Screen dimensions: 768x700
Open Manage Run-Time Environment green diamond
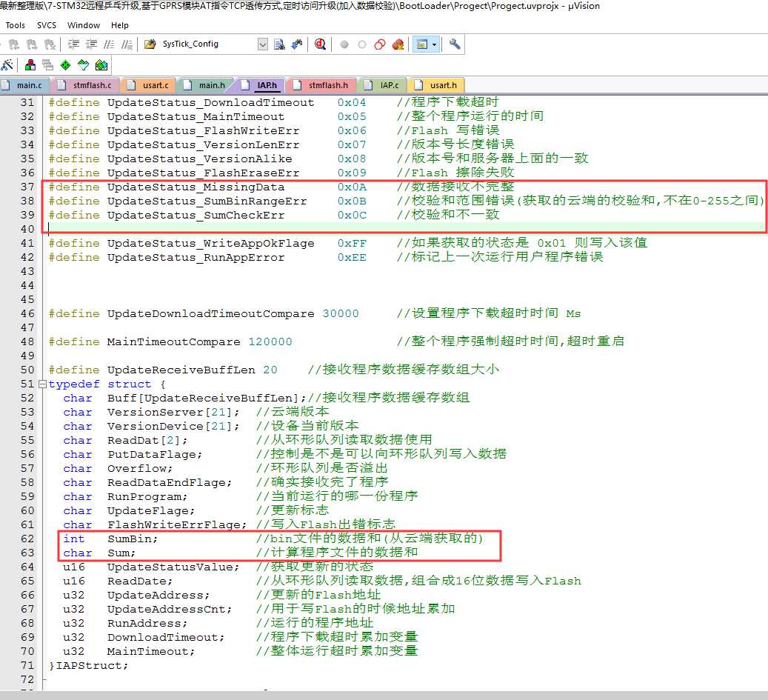[65, 64]
